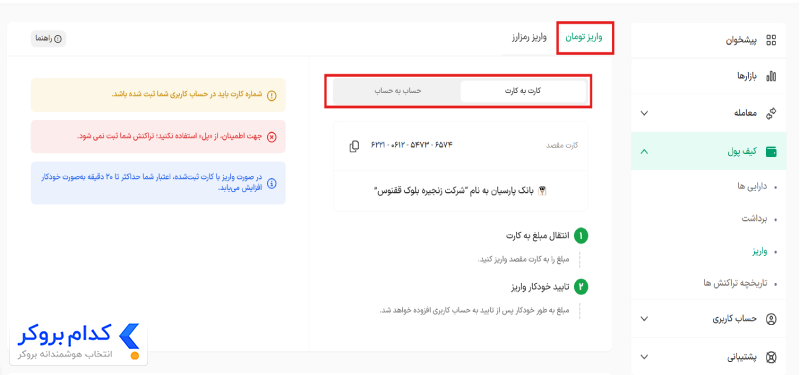
Task: Copy the destination card number
Action: pos(354,146)
